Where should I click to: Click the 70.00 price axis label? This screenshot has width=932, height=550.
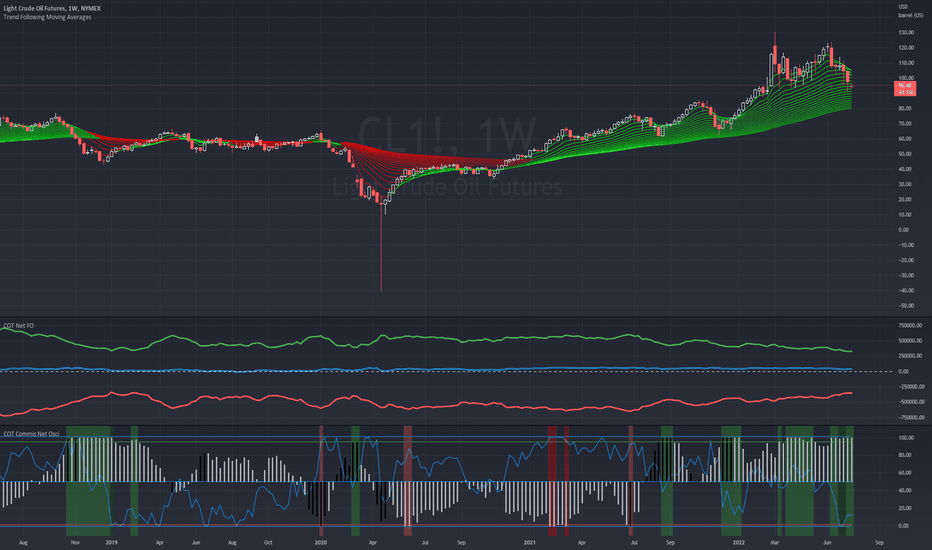[904, 124]
